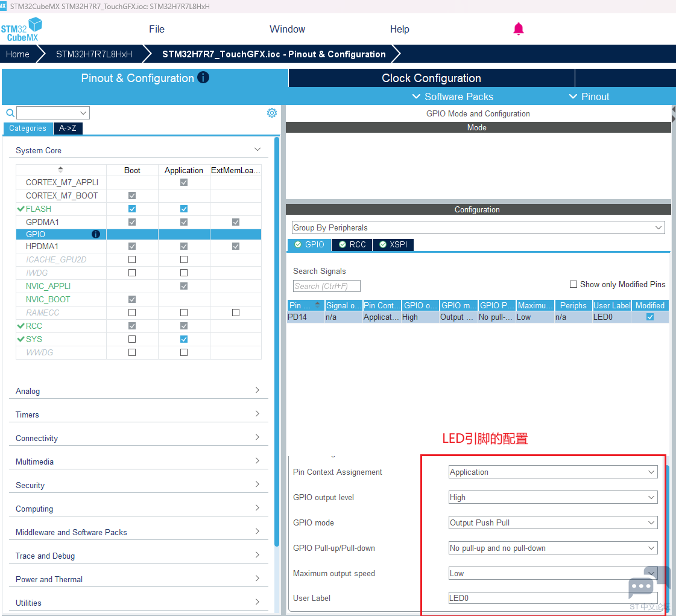
Task: Click the sort arrow icon above CORTEX_M7_APPLI
Action: 60,170
